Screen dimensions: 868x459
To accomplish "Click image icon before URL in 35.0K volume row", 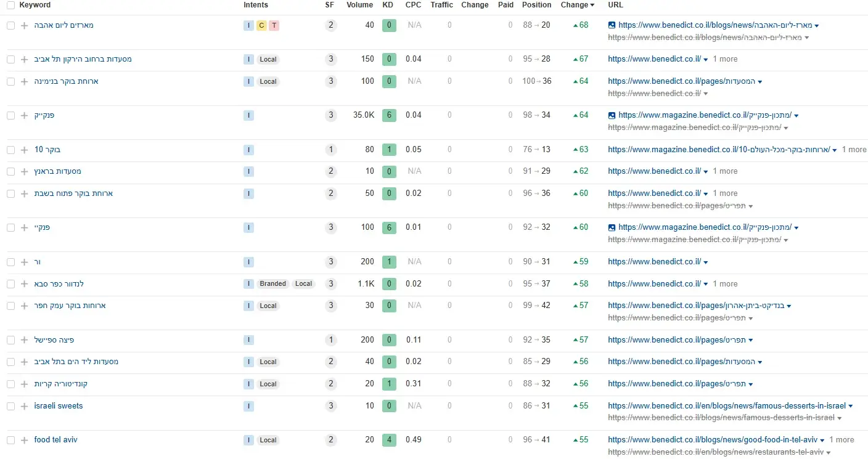I will point(612,115).
